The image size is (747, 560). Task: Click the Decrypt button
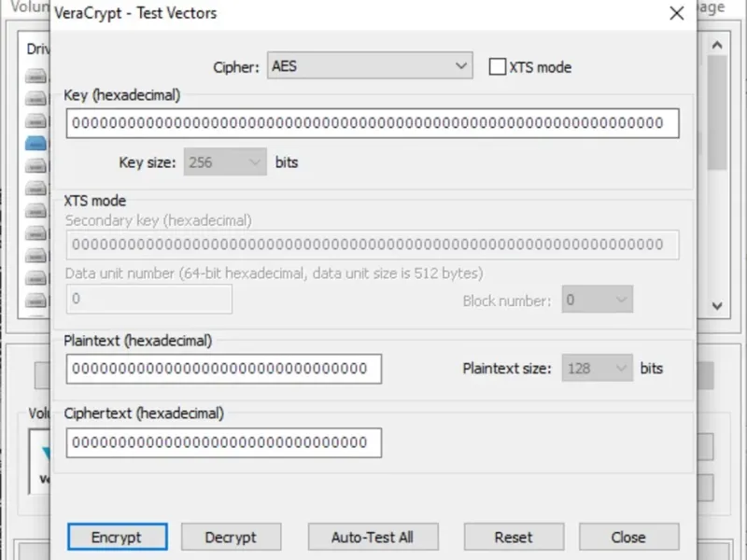pos(231,537)
